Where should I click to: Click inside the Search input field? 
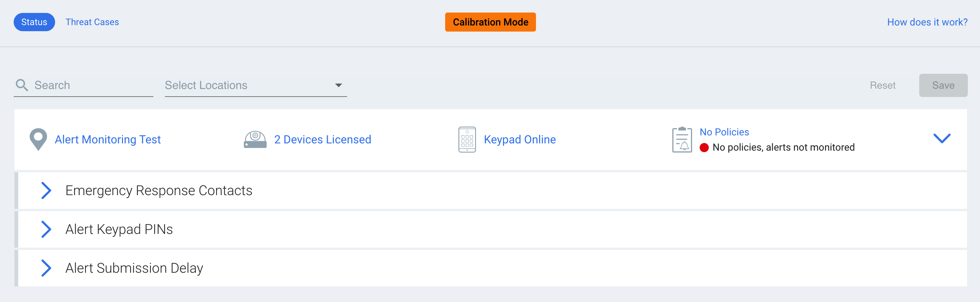tap(84, 85)
